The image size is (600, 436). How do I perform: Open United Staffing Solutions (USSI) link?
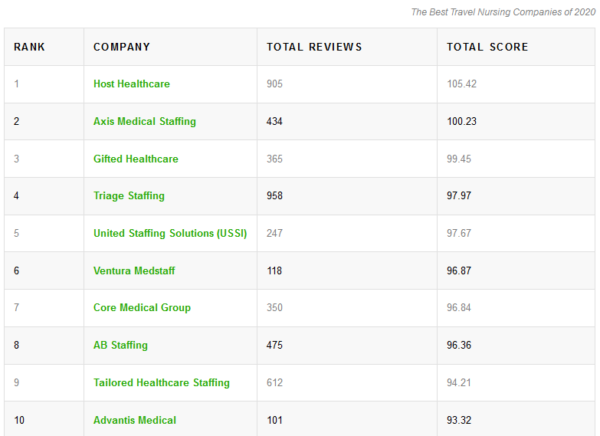170,233
